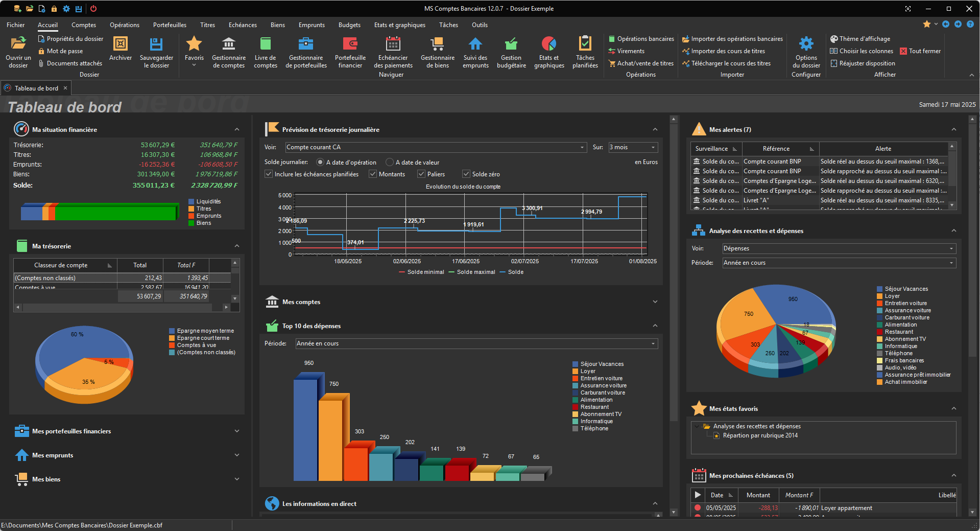Viewport: 980px width, 531px height.
Task: Uncheck 'Inclure les échéances planifiées'
Action: pyautogui.click(x=269, y=174)
